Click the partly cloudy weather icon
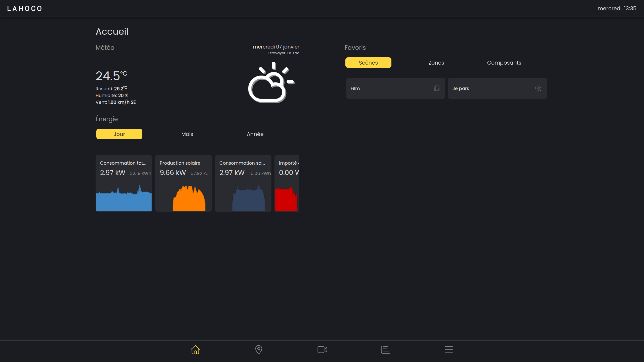 [271, 83]
